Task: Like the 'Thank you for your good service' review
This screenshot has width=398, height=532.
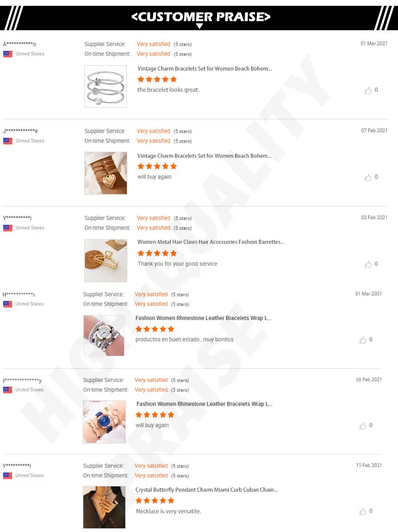Action: tap(368, 264)
